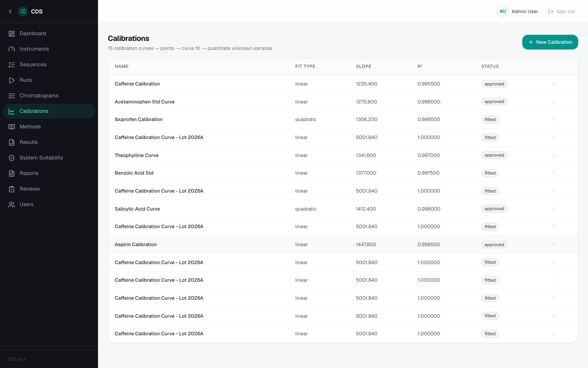Go to Instruments page

[x=49, y=49]
